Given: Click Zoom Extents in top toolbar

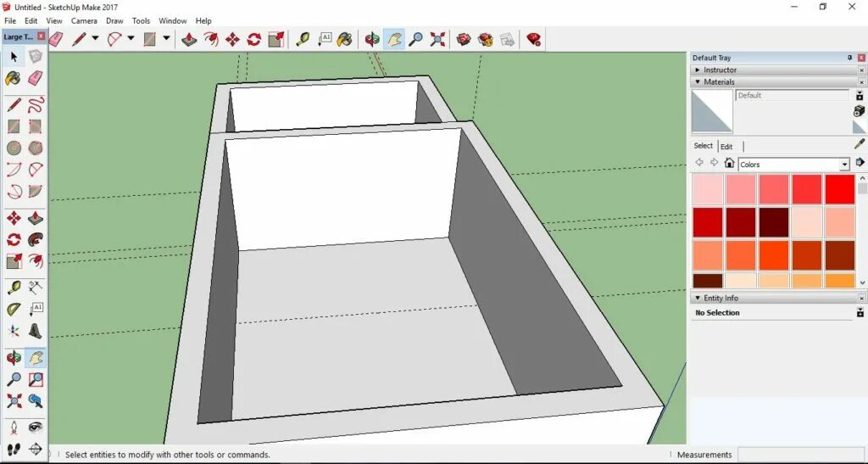Looking at the screenshot, I should tap(437, 39).
